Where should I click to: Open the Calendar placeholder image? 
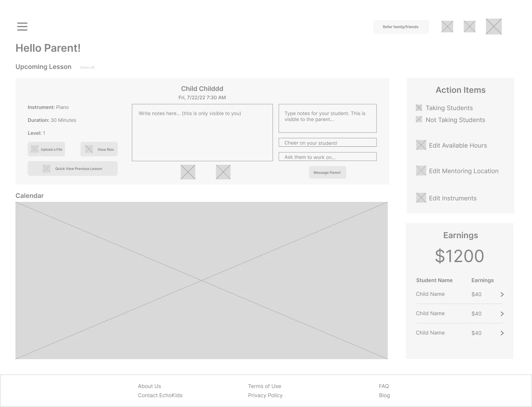click(202, 280)
